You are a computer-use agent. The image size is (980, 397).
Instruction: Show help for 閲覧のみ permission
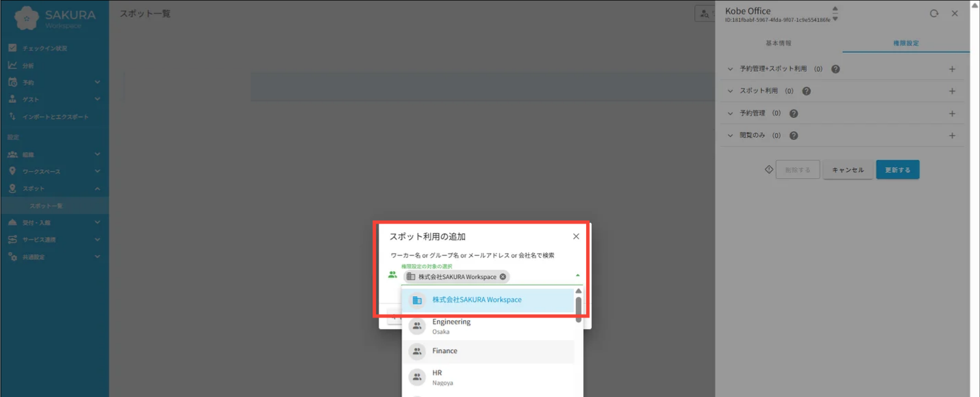tap(794, 135)
